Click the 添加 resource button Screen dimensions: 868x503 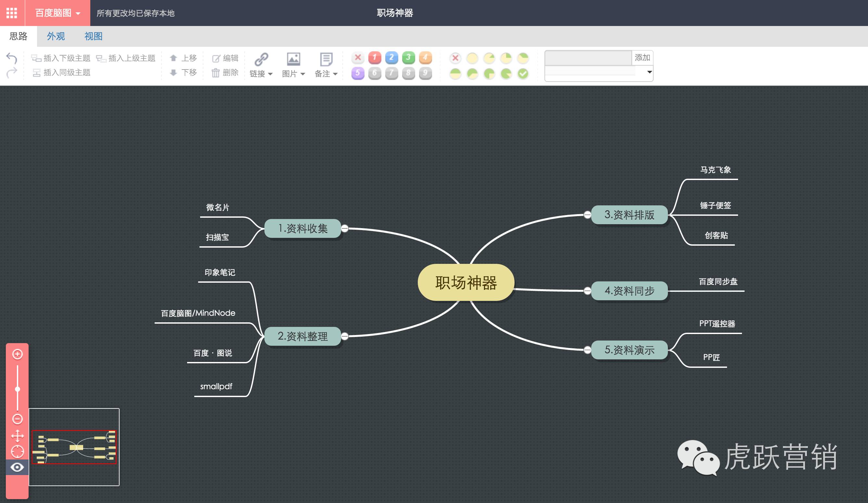pyautogui.click(x=642, y=58)
